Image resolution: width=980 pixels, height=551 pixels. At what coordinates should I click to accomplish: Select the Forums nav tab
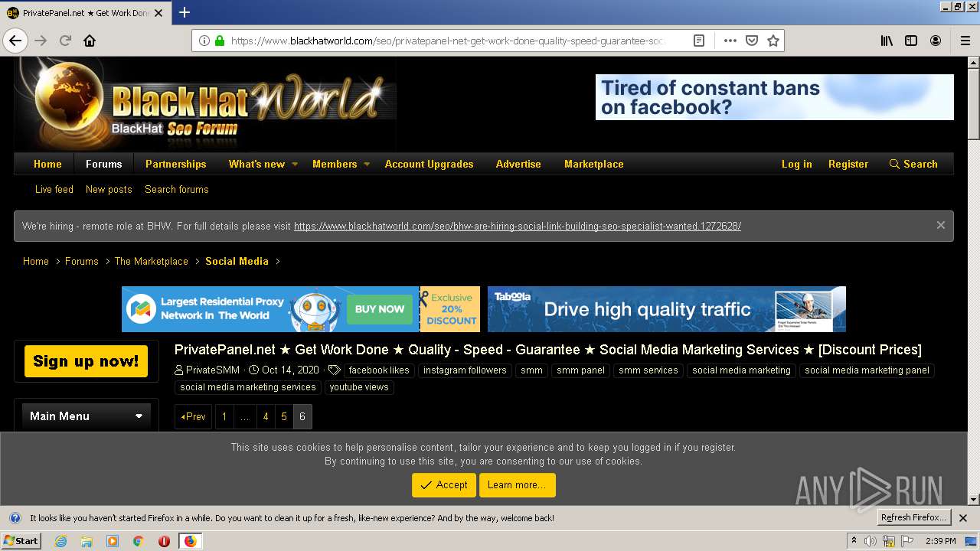(x=104, y=164)
